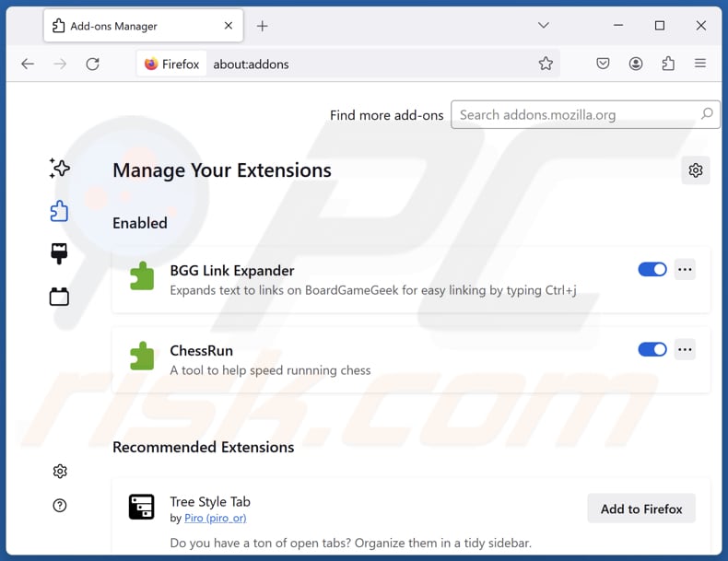Image resolution: width=728 pixels, height=561 pixels.
Task: Open the tools gear menu for extensions
Action: (x=696, y=170)
